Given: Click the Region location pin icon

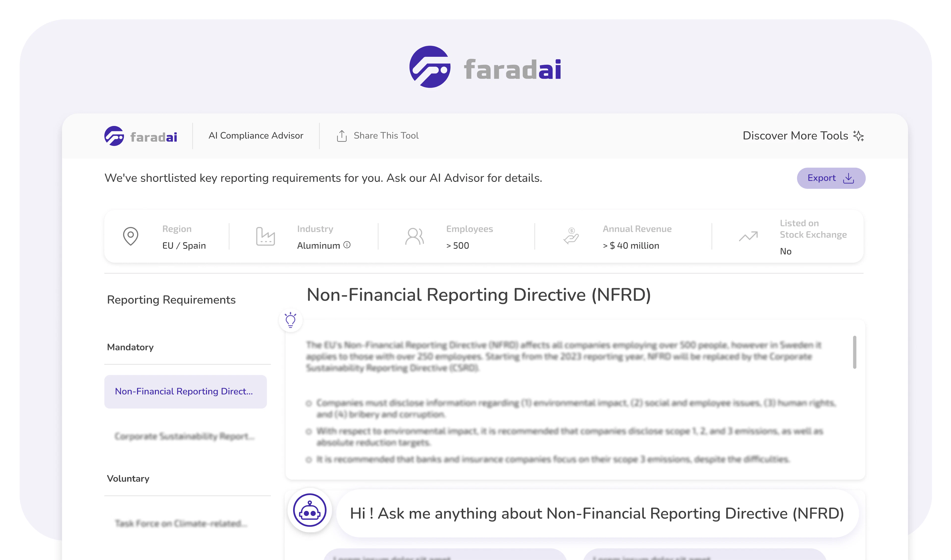Looking at the screenshot, I should click(131, 236).
